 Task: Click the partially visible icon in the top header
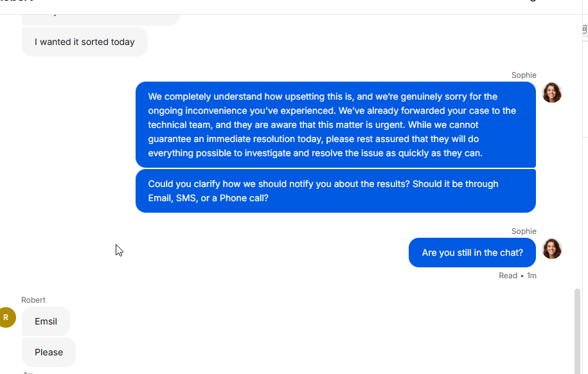[533, 1]
